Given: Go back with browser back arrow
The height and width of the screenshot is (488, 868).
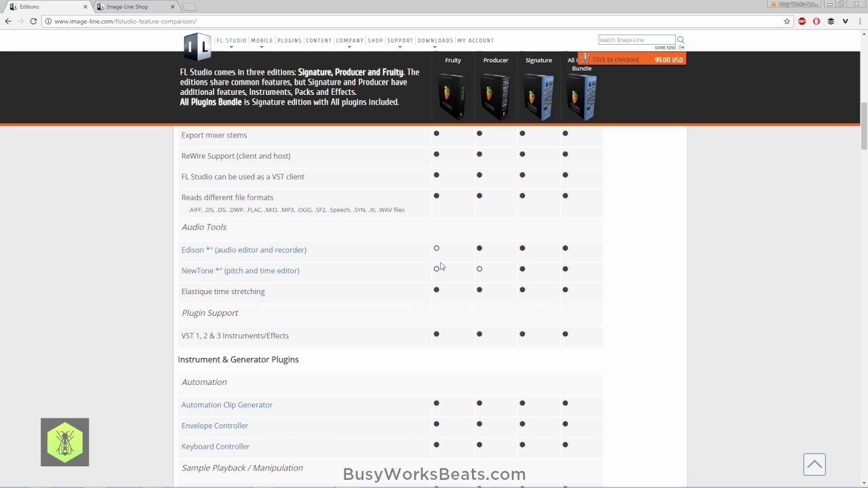Looking at the screenshot, I should tap(8, 21).
